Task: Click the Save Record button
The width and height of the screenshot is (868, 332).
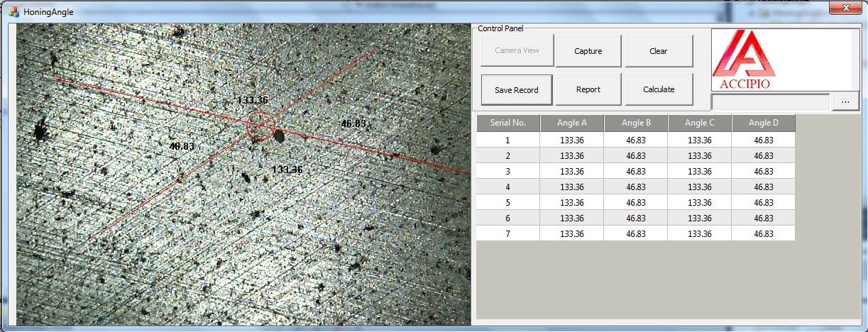Action: pos(516,90)
